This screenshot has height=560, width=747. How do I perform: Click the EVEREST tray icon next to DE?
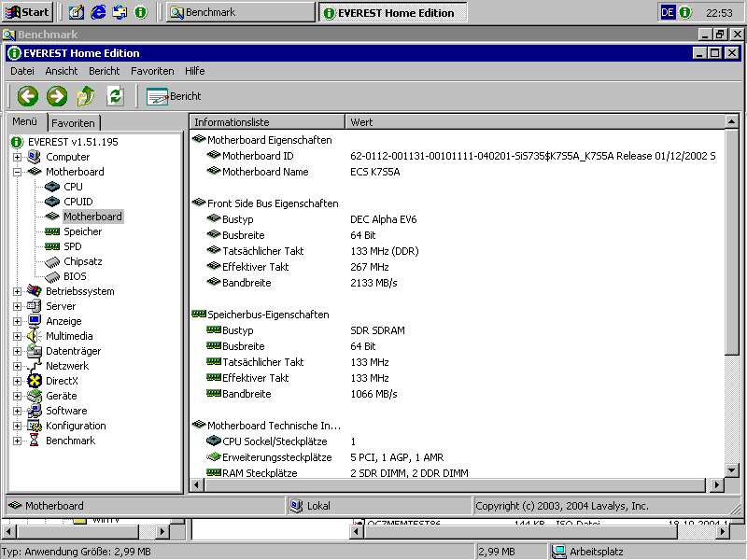point(685,12)
